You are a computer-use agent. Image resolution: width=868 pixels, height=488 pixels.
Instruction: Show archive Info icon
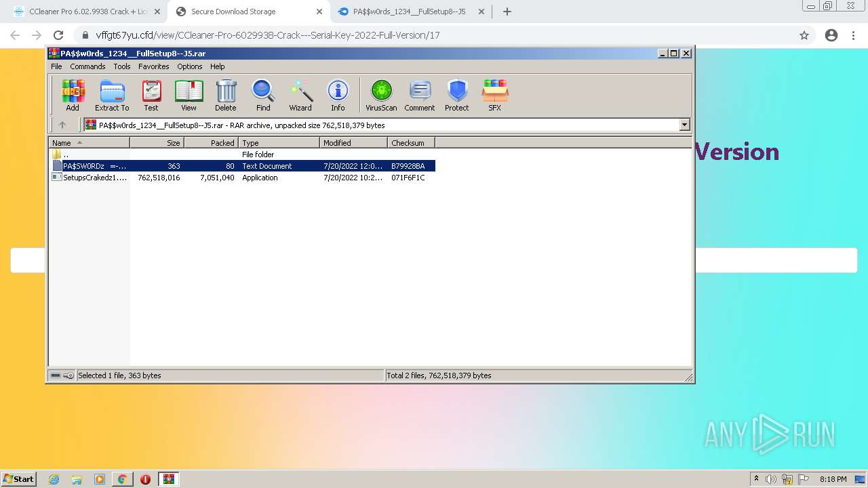[x=338, y=95]
